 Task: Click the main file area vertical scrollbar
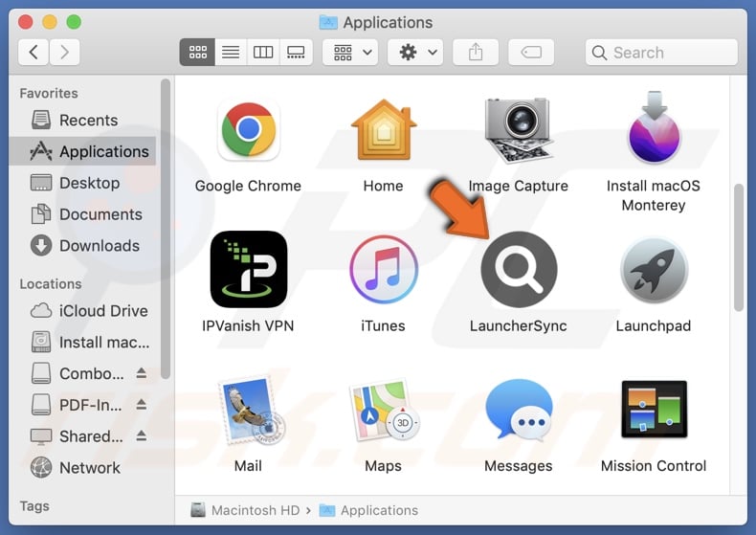click(739, 248)
